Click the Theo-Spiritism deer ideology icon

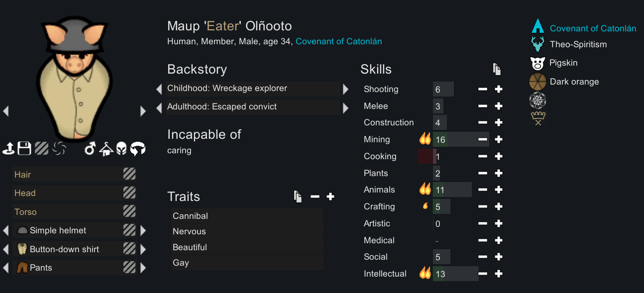point(537,44)
